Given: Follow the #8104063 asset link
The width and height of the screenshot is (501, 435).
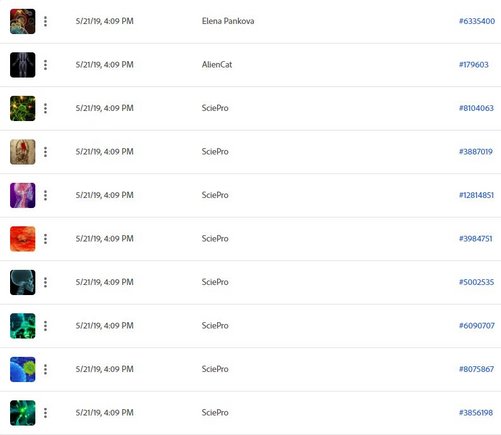Looking at the screenshot, I should pos(476,108).
